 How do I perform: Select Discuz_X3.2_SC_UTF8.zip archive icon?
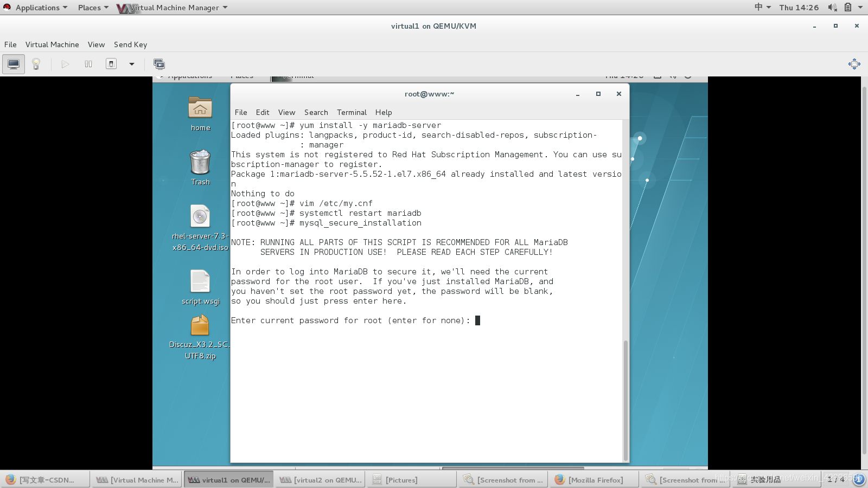tap(200, 338)
